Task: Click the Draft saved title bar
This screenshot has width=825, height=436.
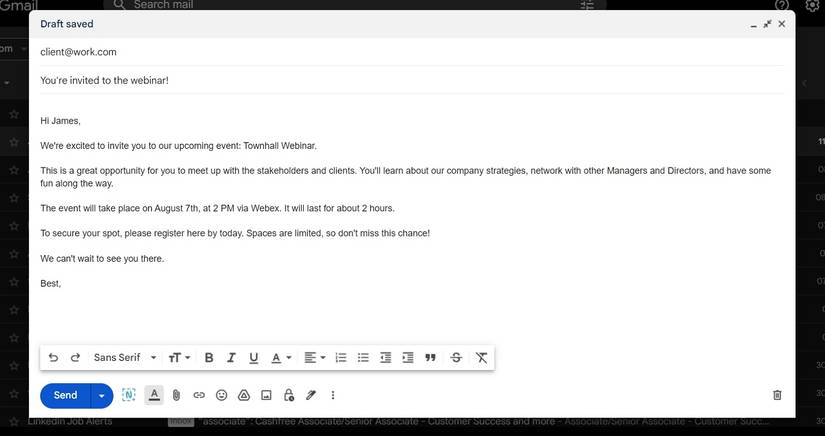Action: [x=412, y=24]
